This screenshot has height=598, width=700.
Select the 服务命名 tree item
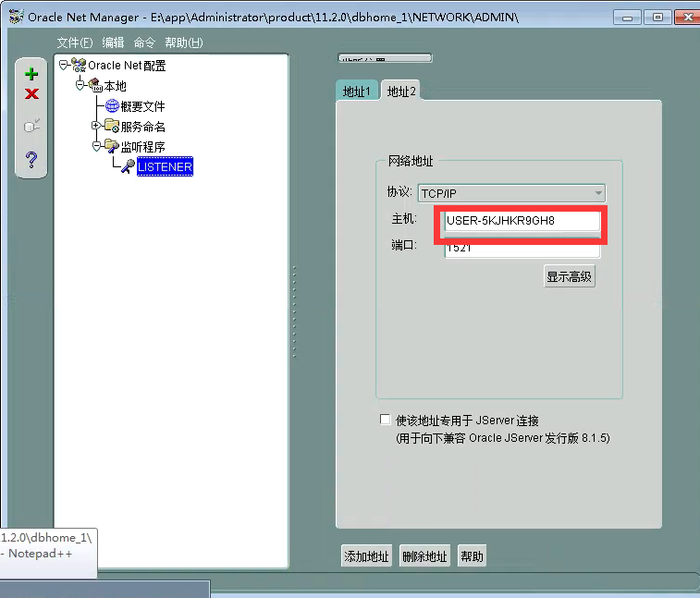click(x=142, y=127)
